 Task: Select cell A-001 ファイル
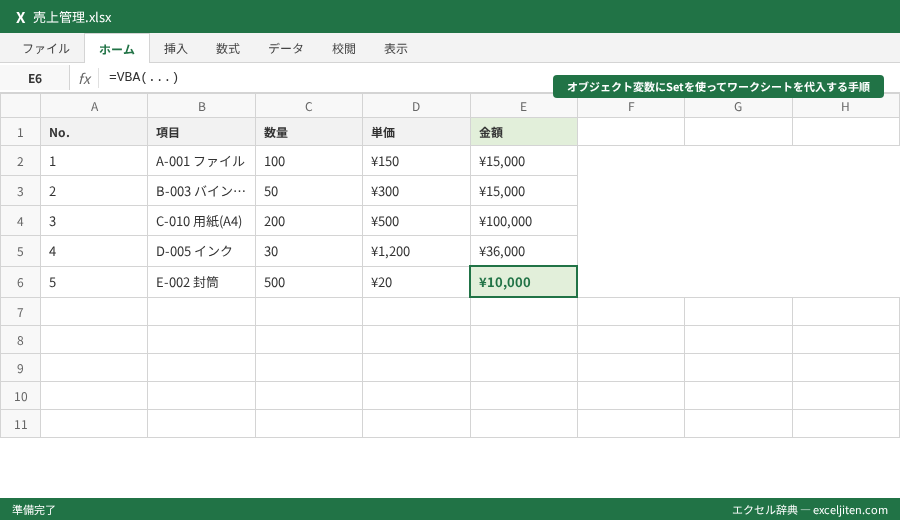tap(201, 161)
